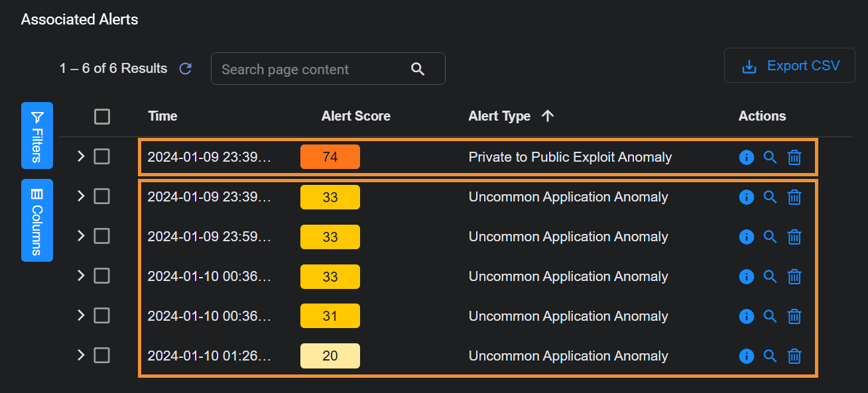The height and width of the screenshot is (393, 868).
Task: Delete the Private to Public Exploit alert
Action: point(794,157)
